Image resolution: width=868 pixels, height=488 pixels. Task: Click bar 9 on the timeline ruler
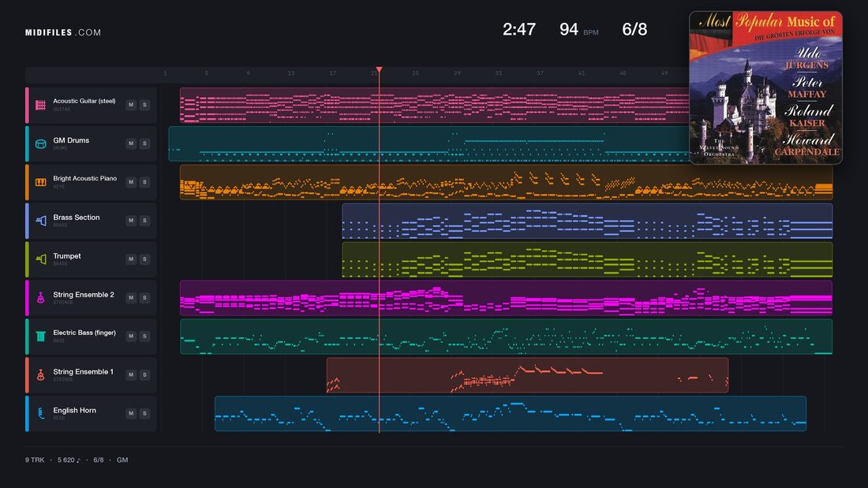pos(248,73)
